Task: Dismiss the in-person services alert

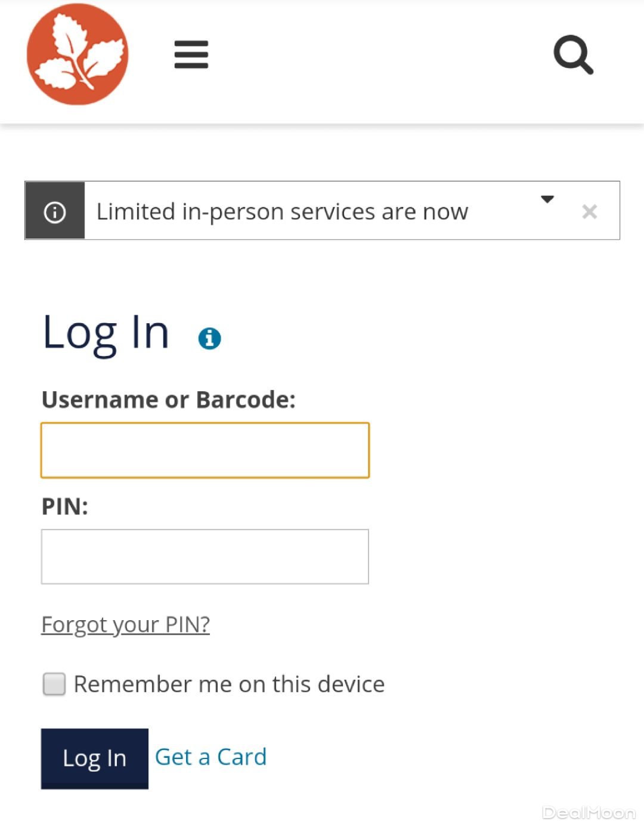Action: (x=589, y=212)
